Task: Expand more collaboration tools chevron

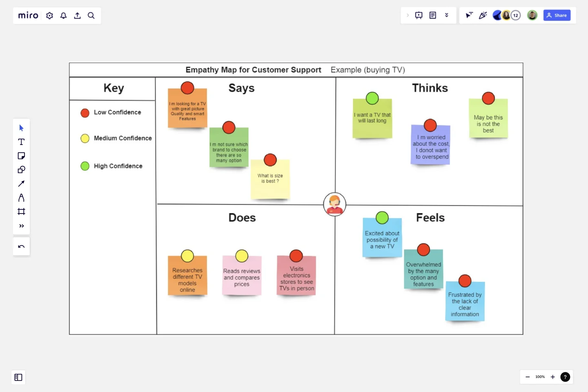Action: [447, 16]
